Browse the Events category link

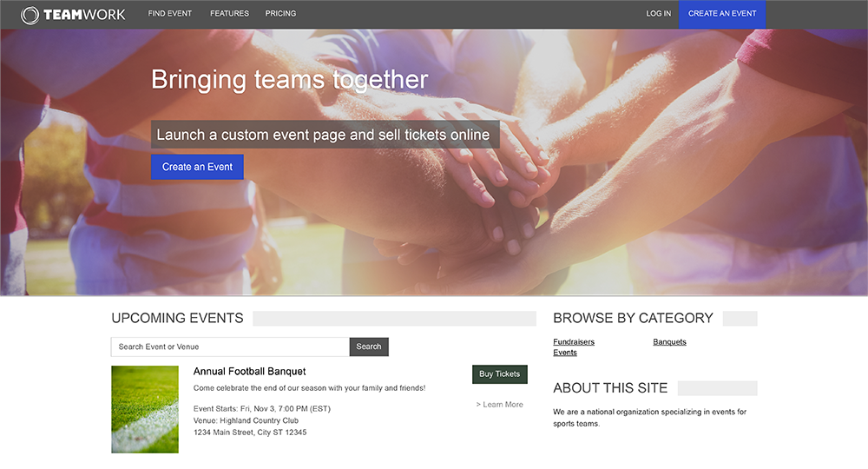565,352
